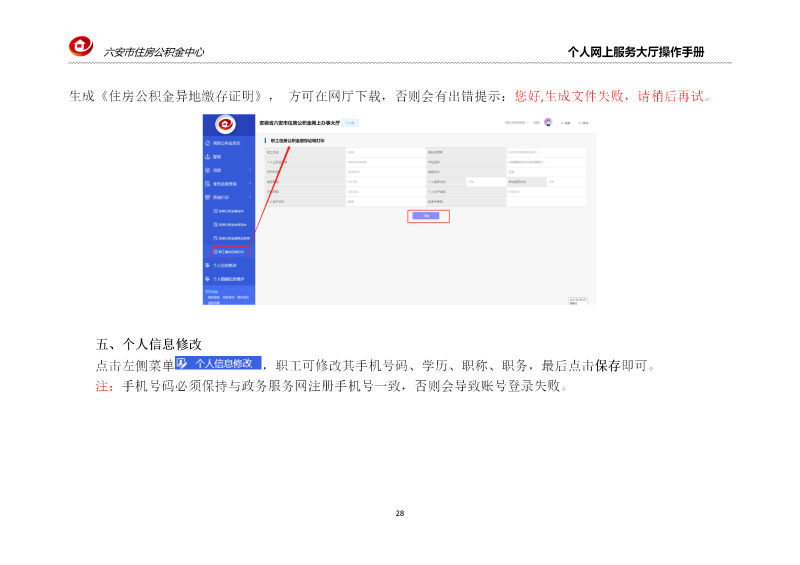Click the red error text 您好,生成文件失败

pyautogui.click(x=569, y=96)
